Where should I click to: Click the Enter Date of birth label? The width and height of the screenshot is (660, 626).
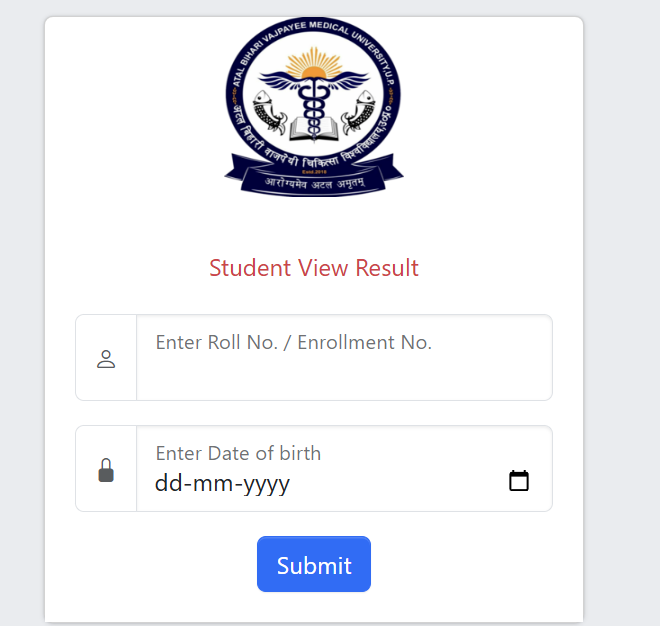[238, 453]
